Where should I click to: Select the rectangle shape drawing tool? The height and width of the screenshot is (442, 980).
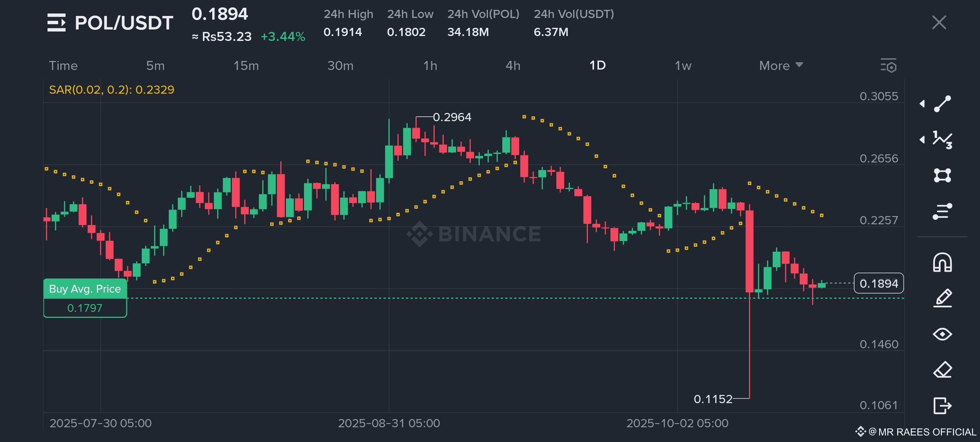[x=942, y=176]
